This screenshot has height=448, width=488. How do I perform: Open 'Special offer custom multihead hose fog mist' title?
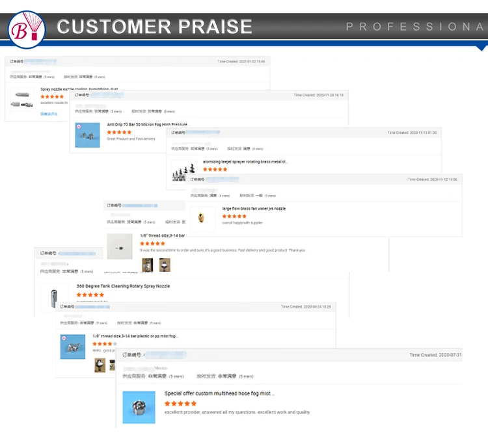point(219,393)
